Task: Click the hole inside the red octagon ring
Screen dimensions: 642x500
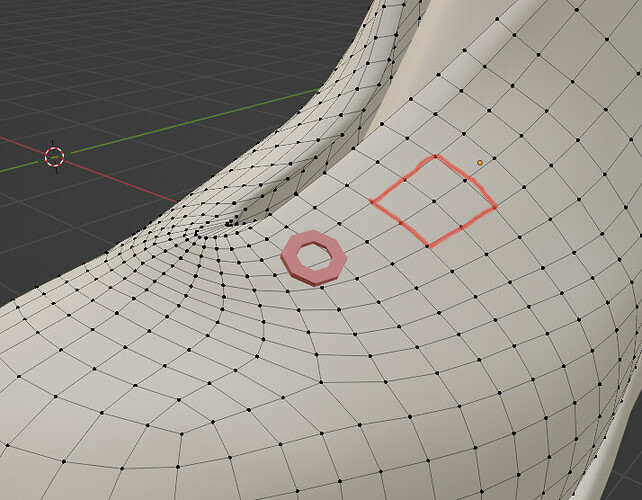Action: pyautogui.click(x=314, y=255)
